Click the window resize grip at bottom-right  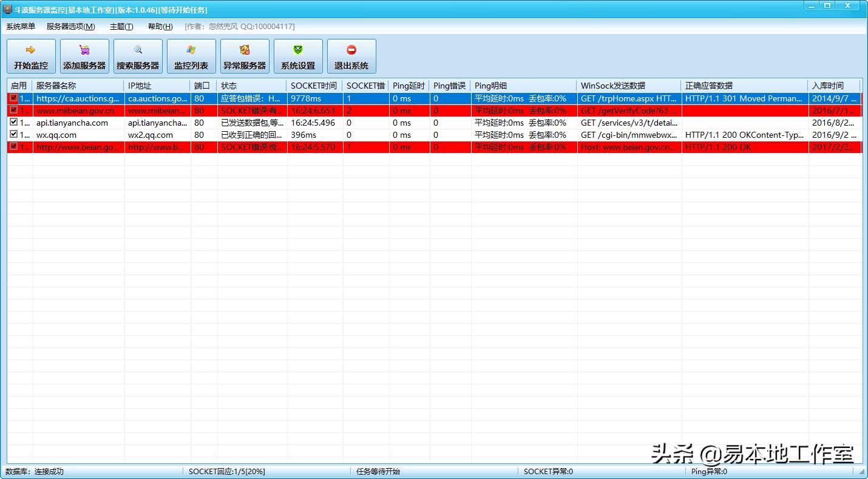[x=862, y=472]
